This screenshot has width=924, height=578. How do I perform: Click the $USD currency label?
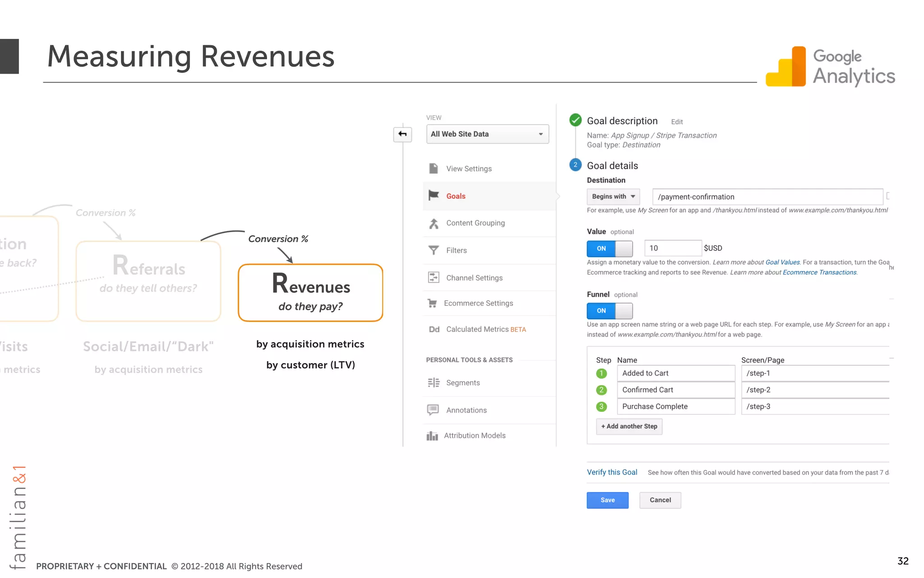coord(713,248)
